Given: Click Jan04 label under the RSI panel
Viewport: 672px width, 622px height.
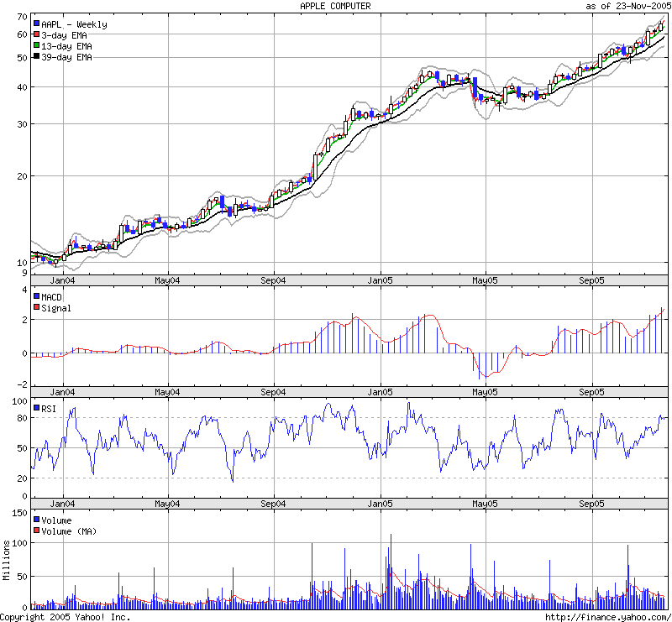Looking at the screenshot, I should point(62,504).
